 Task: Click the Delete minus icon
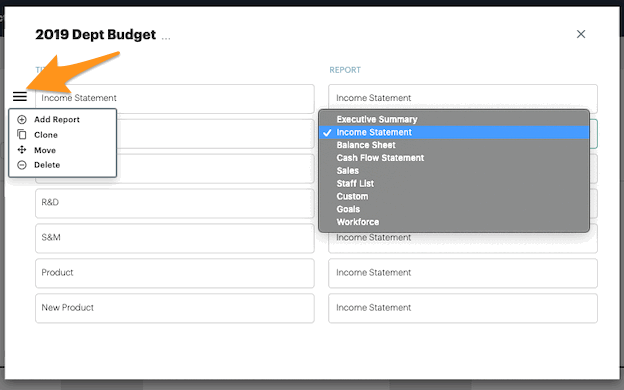[22, 165]
